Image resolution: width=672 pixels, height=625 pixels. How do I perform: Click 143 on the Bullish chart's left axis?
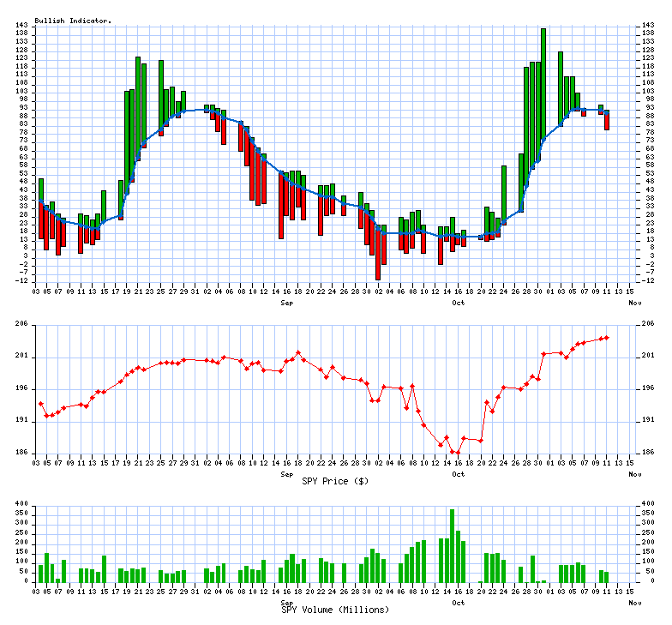pos(19,25)
